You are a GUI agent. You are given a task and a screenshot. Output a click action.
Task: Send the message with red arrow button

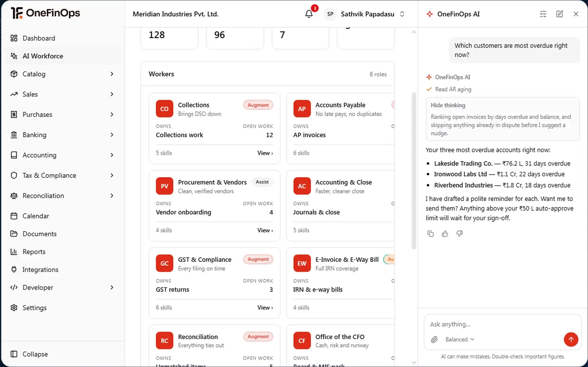571,339
